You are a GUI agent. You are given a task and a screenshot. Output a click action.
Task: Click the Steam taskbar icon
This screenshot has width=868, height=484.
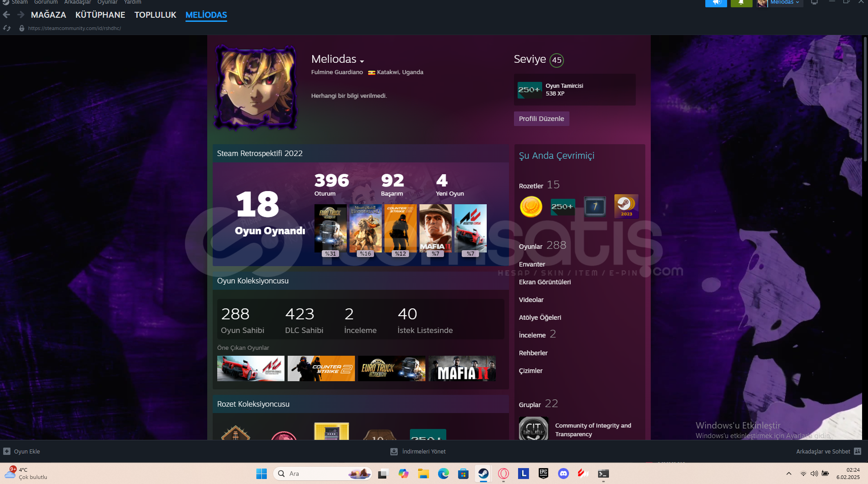[484, 474]
